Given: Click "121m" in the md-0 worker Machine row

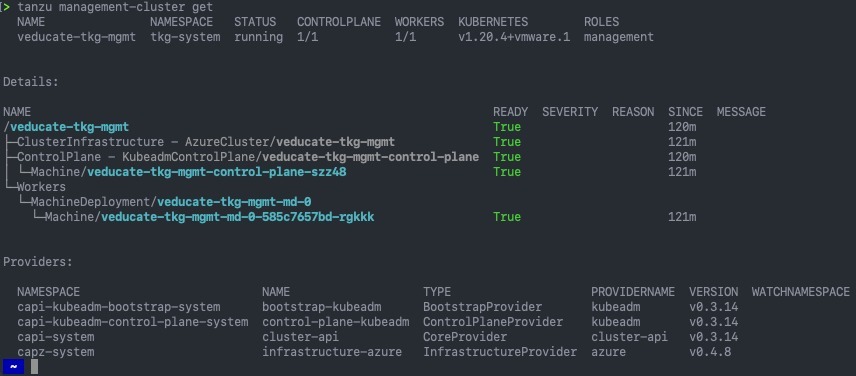Looking at the screenshot, I should (682, 217).
